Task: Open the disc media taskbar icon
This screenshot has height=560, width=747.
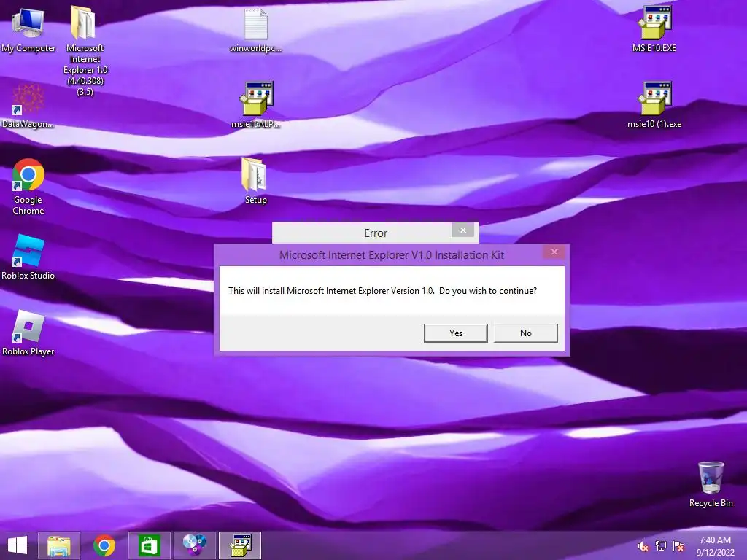Action: (x=194, y=545)
